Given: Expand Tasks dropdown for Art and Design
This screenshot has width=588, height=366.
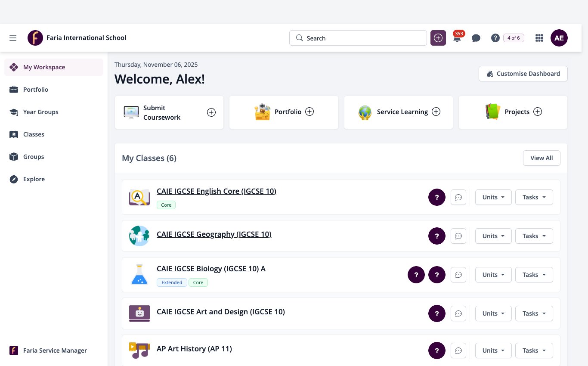Looking at the screenshot, I should (x=534, y=313).
